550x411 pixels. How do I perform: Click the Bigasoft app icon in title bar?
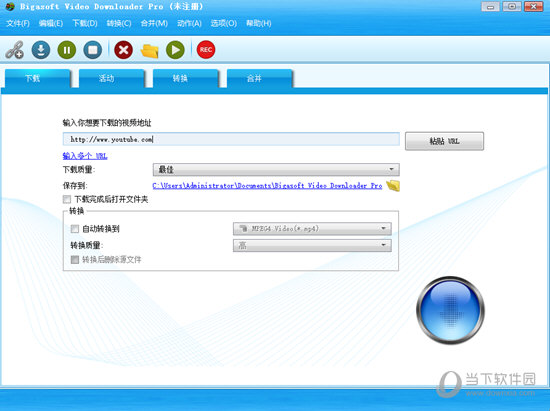tap(10, 7)
